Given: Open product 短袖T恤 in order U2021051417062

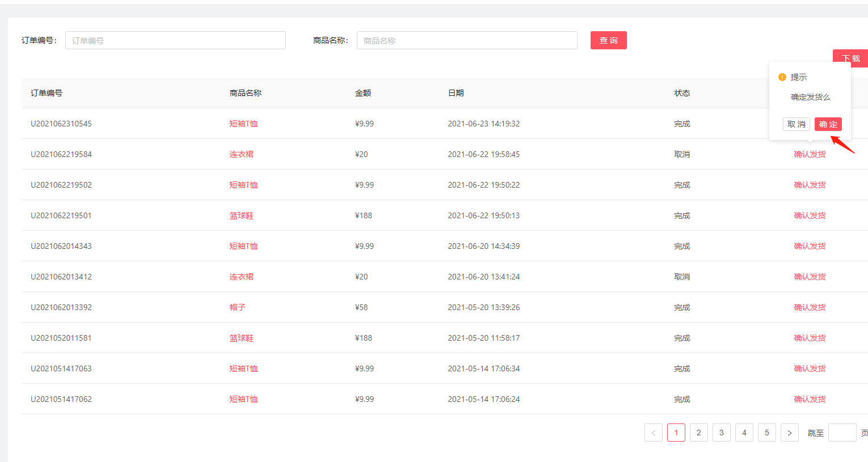Looking at the screenshot, I should click(x=243, y=399).
